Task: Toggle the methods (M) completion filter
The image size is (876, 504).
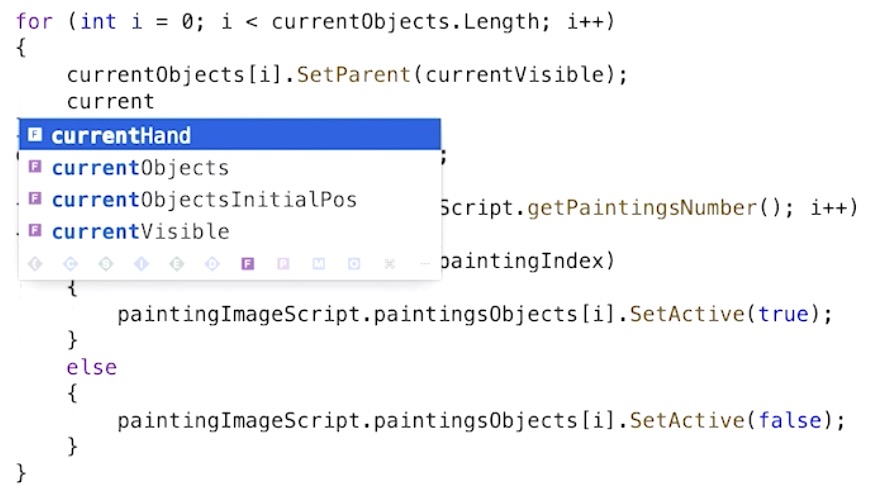Action: click(318, 264)
